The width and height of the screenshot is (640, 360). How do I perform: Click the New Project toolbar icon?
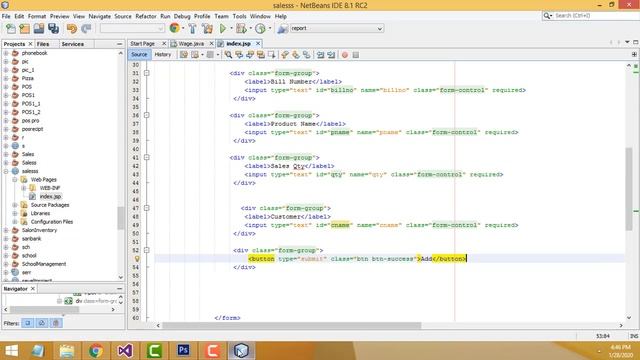24,29
